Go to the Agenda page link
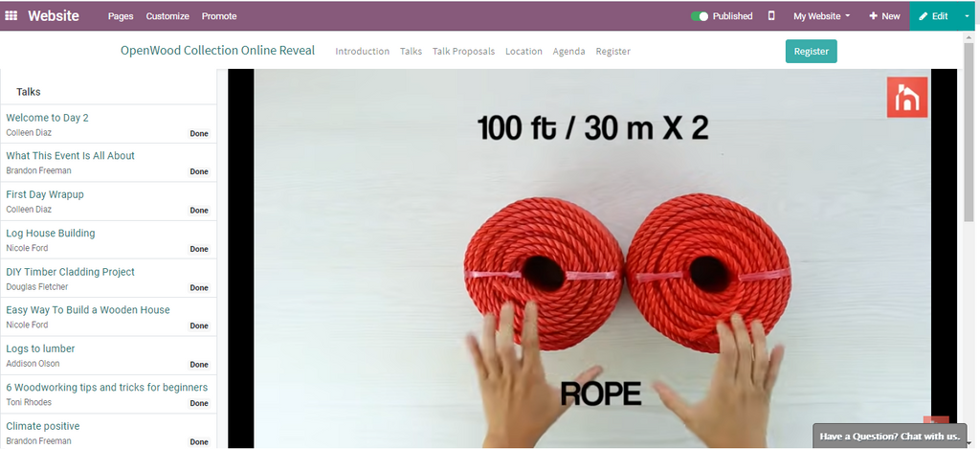The image size is (980, 449). pos(568,52)
